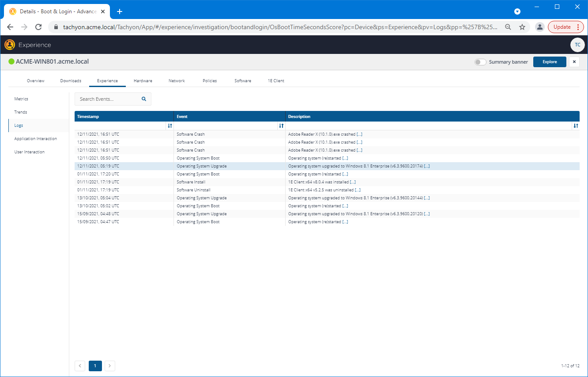Select the Experience tab
588x377 pixels.
[107, 81]
